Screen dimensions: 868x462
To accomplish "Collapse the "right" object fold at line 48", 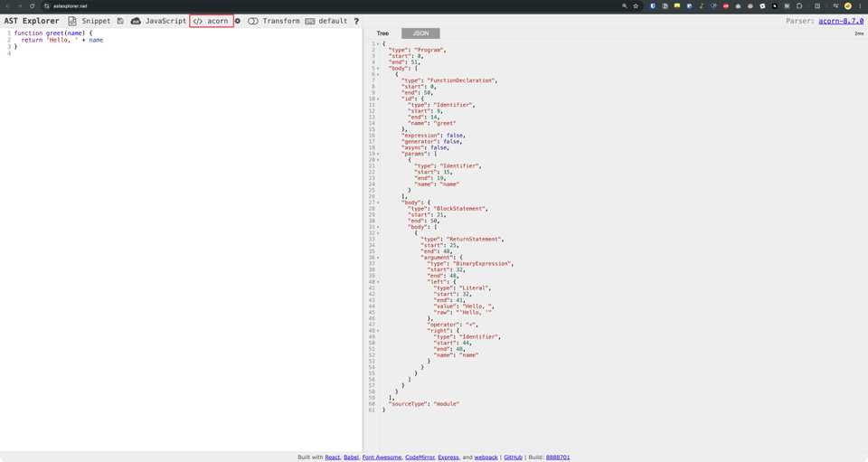I will point(378,330).
